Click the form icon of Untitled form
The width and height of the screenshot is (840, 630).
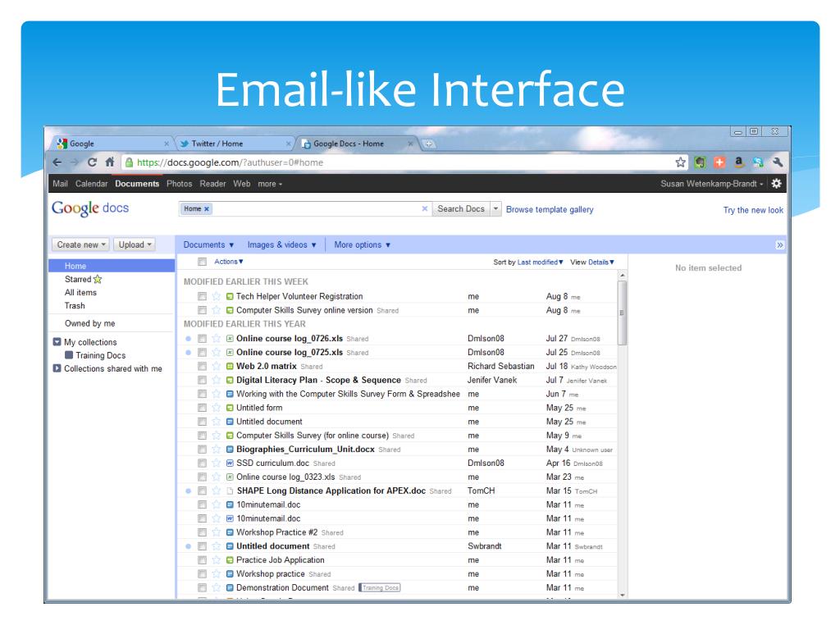click(x=230, y=408)
